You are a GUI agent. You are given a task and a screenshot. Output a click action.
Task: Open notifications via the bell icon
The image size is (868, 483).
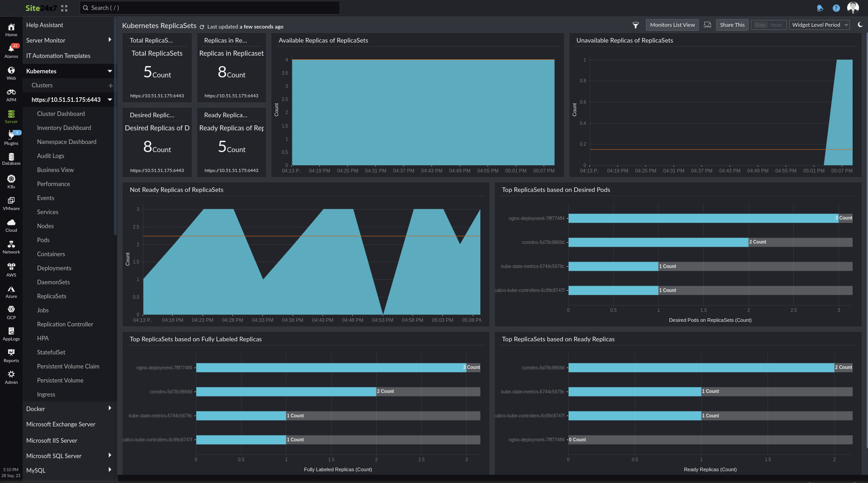[820, 8]
